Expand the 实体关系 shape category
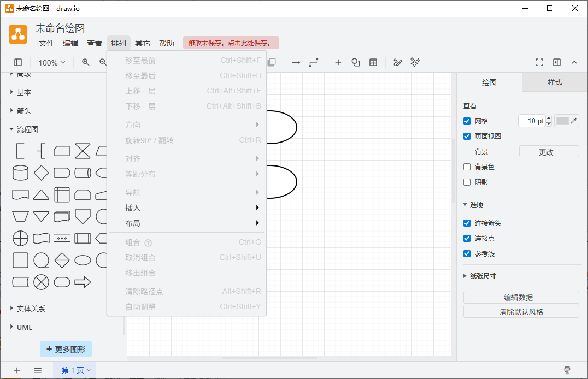This screenshot has width=588, height=379. coord(27,309)
